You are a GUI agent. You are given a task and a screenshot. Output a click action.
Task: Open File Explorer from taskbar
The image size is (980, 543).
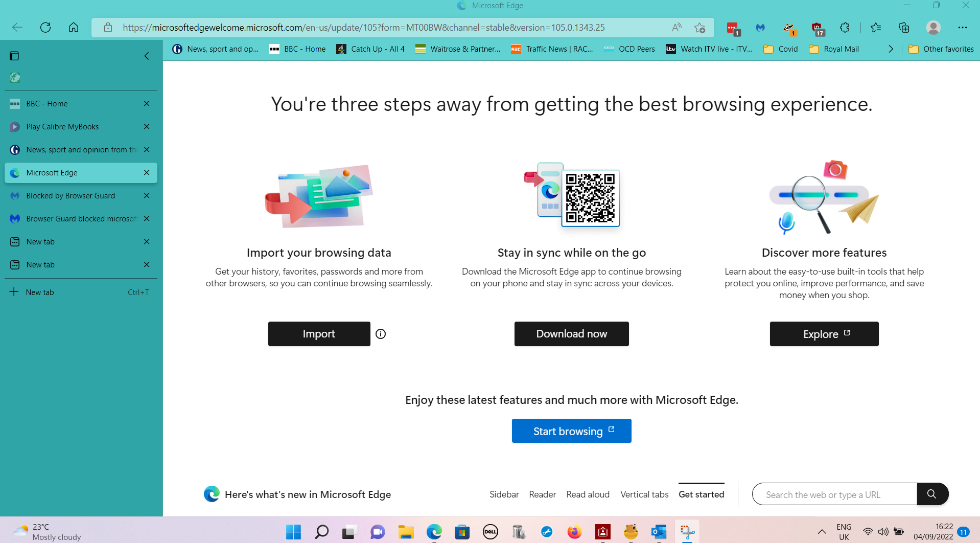406,532
